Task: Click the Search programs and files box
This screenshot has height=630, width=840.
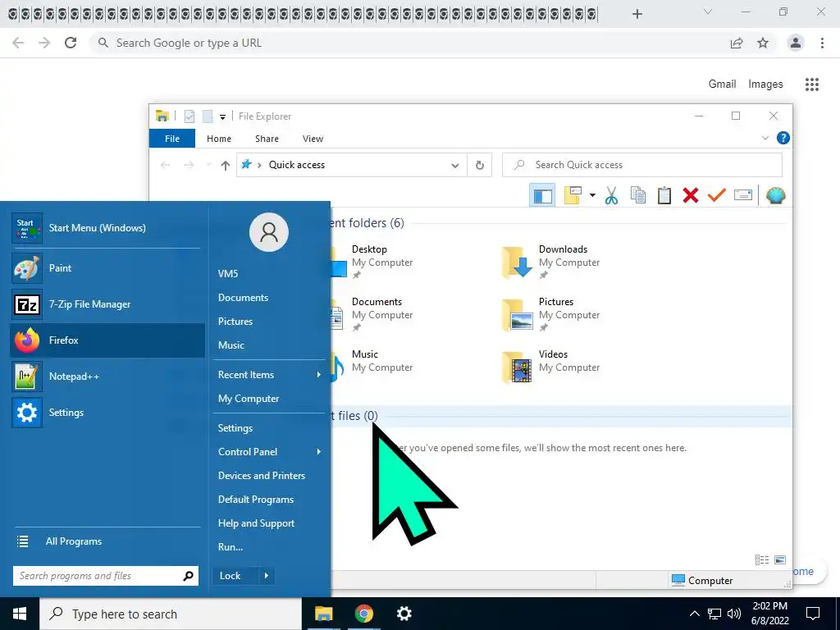Action: [x=106, y=576]
